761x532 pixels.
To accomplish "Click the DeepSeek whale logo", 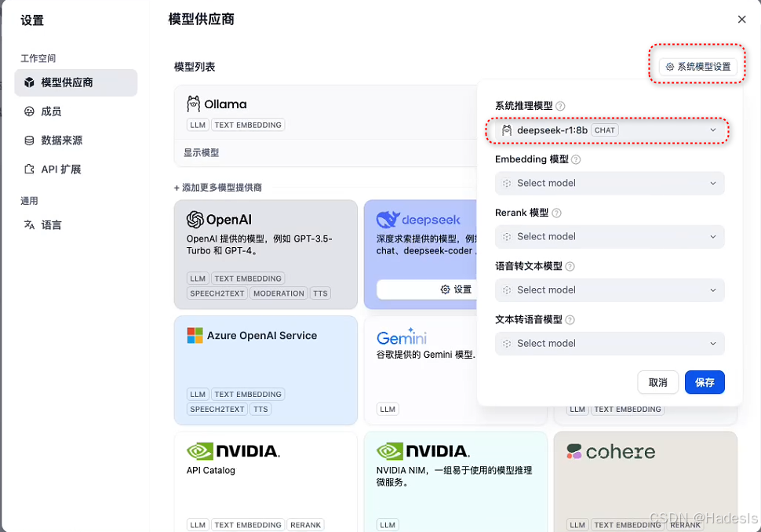I will click(388, 220).
